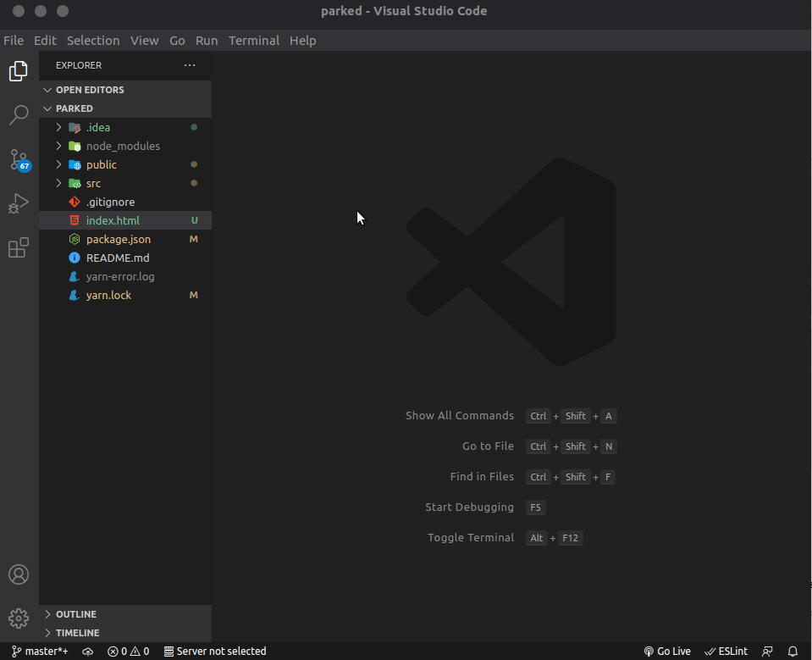Click the folder icon of node_modules

click(75, 146)
